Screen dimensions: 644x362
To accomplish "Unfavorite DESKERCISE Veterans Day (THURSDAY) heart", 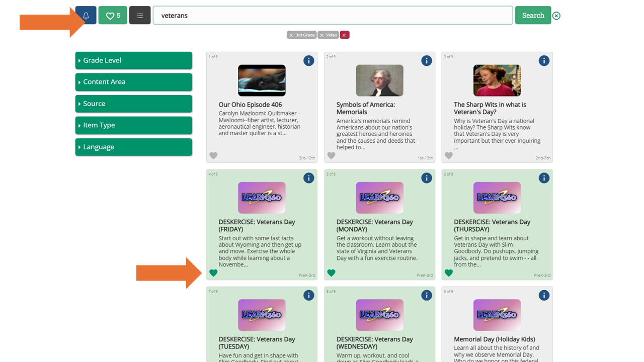I will [x=449, y=273].
